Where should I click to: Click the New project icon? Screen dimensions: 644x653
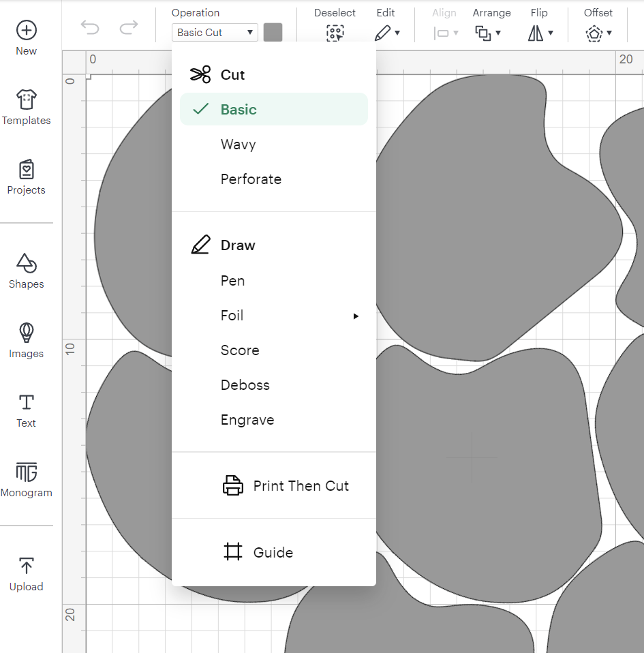(x=26, y=31)
